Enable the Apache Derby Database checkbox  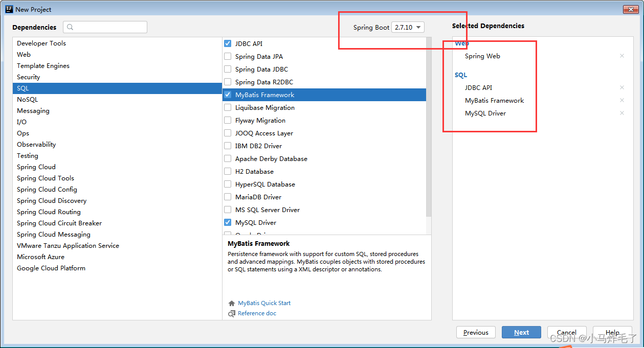(228, 158)
